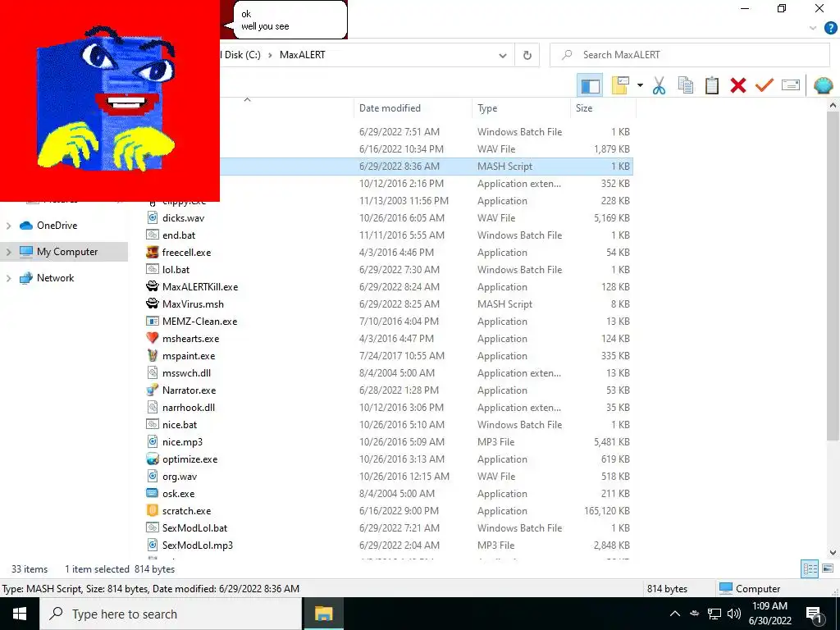The height and width of the screenshot is (630, 840).
Task: Select the mspaint.exe icon
Action: click(x=153, y=356)
